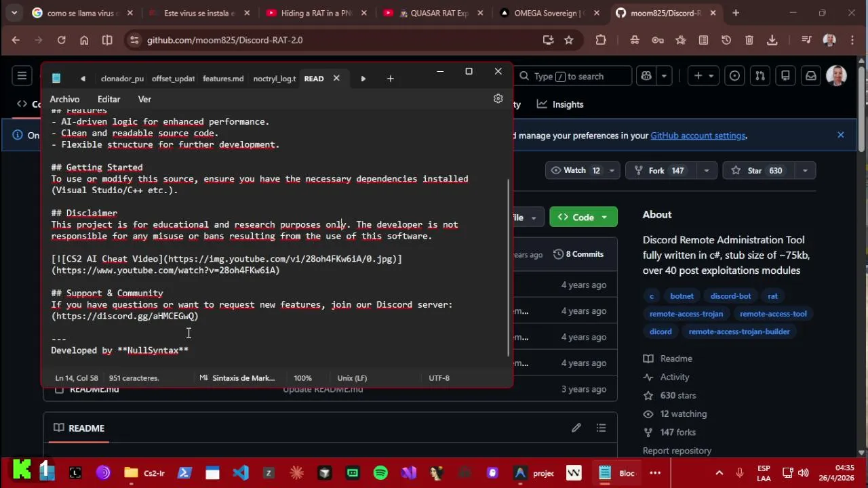Switch to OMEGA Sovereign browser tab
Viewport: 868px width, 488px height.
[x=548, y=13]
